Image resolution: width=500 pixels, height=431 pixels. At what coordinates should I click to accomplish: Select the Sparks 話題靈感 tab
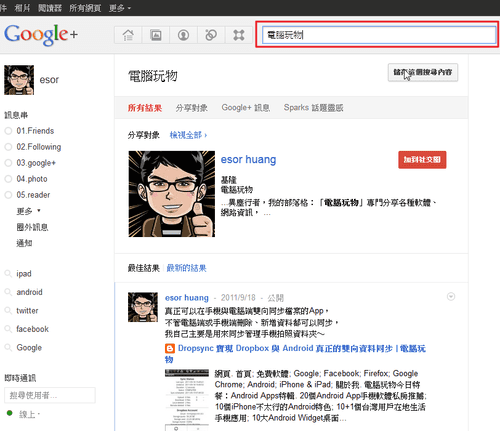313,108
